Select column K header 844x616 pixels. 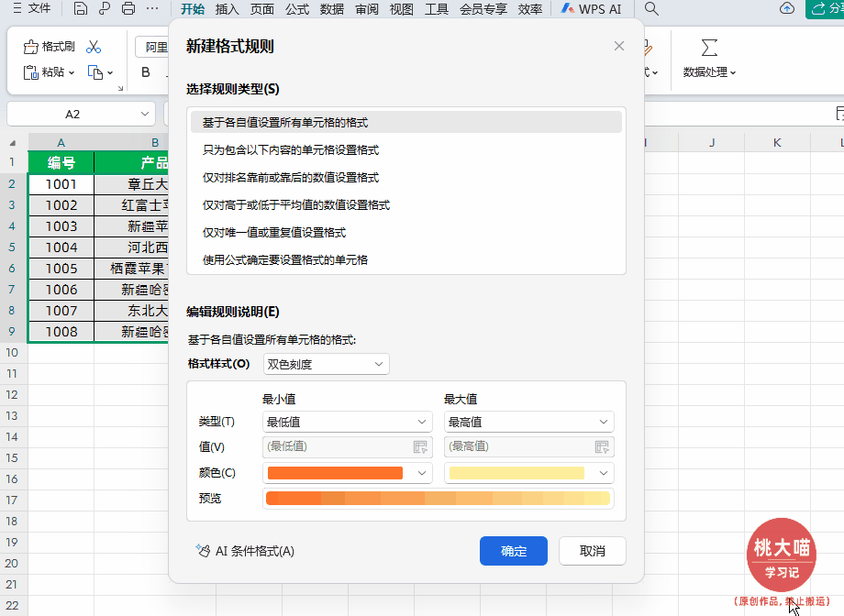pyautogui.click(x=777, y=143)
